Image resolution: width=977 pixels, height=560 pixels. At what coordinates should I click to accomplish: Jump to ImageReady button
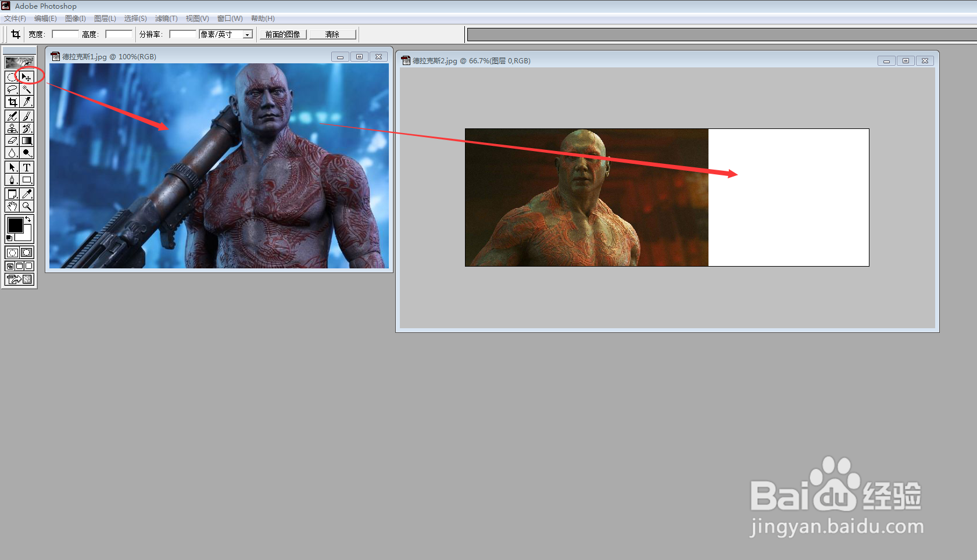(19, 279)
